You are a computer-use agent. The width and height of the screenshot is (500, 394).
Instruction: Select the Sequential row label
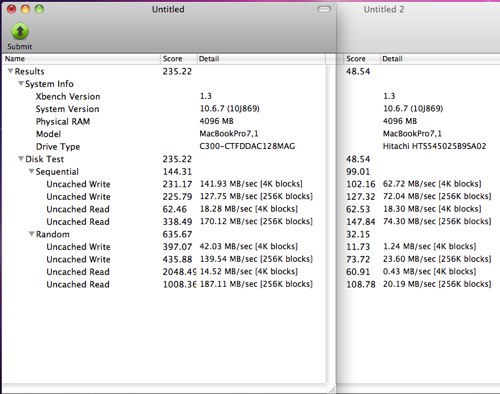(57, 172)
